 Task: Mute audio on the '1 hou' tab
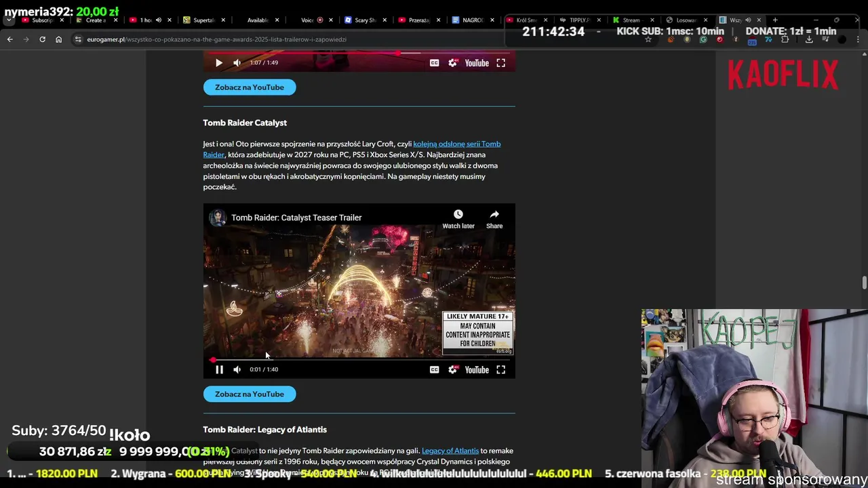(x=158, y=20)
